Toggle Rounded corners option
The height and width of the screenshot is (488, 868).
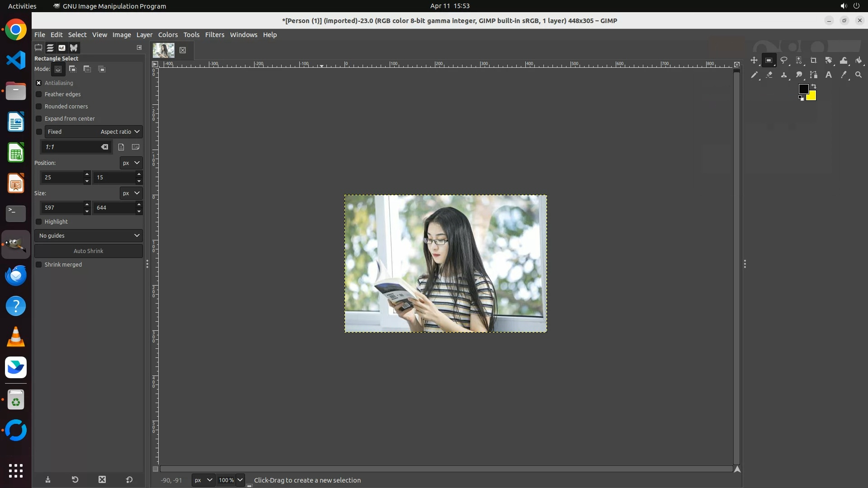[x=39, y=107]
